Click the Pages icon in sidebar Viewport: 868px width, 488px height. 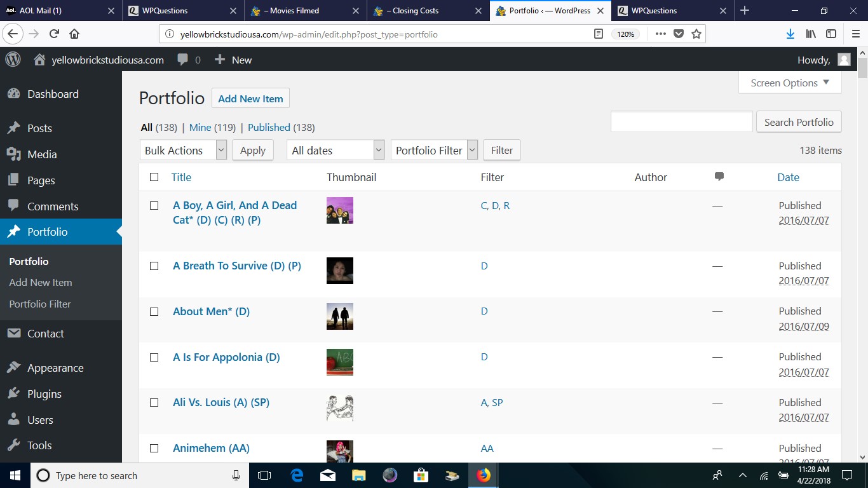13,180
